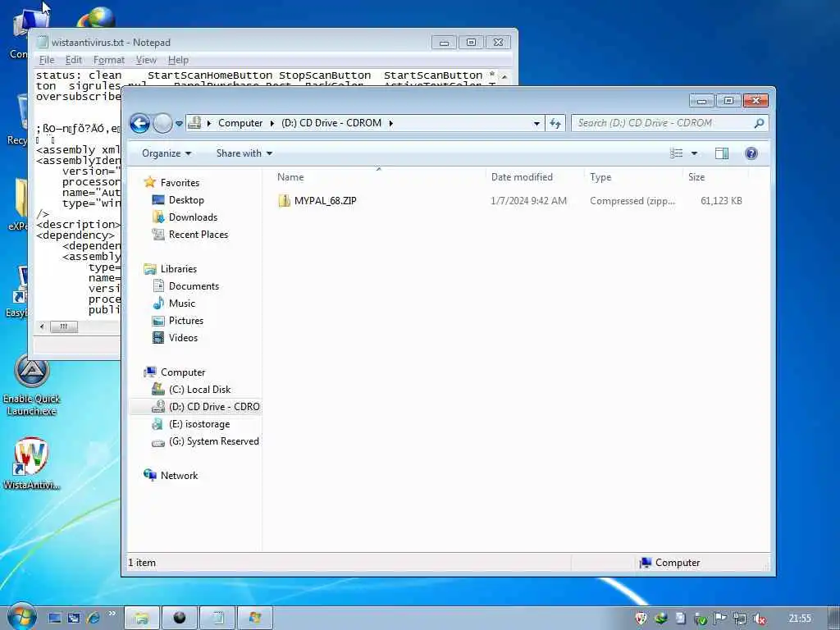
Task: Open the Windows Start menu
Action: [x=21, y=617]
